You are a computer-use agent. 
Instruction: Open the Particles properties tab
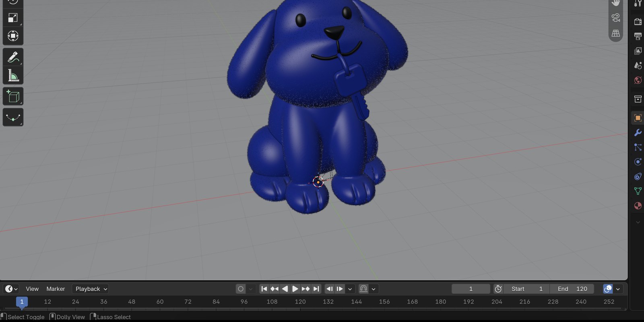638,147
